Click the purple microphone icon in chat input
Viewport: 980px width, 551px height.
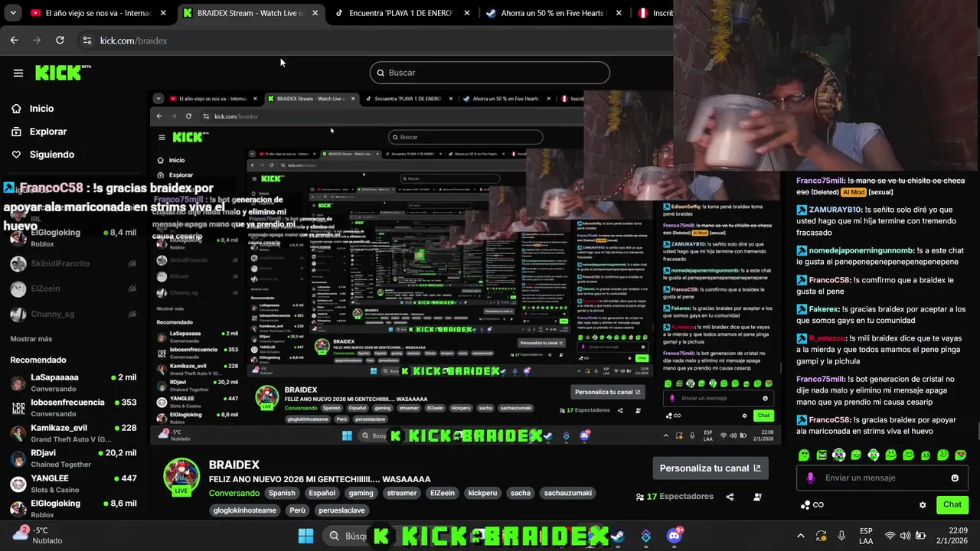click(811, 478)
